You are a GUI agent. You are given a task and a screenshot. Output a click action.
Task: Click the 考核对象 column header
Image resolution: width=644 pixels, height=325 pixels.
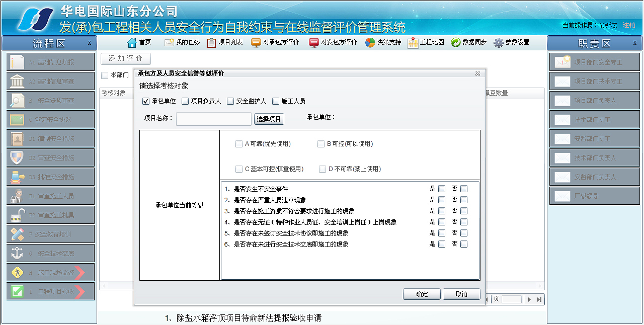(x=114, y=93)
